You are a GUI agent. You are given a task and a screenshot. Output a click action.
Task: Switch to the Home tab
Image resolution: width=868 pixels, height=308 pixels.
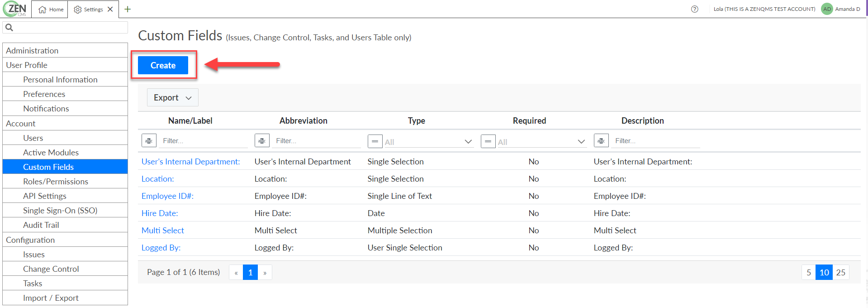click(x=50, y=10)
